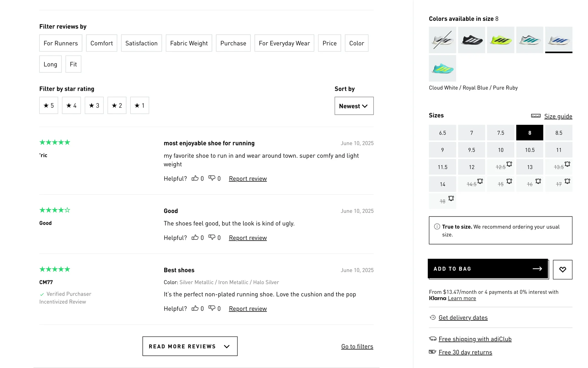Open the Size guide link
588x368 pixels.
558,116
